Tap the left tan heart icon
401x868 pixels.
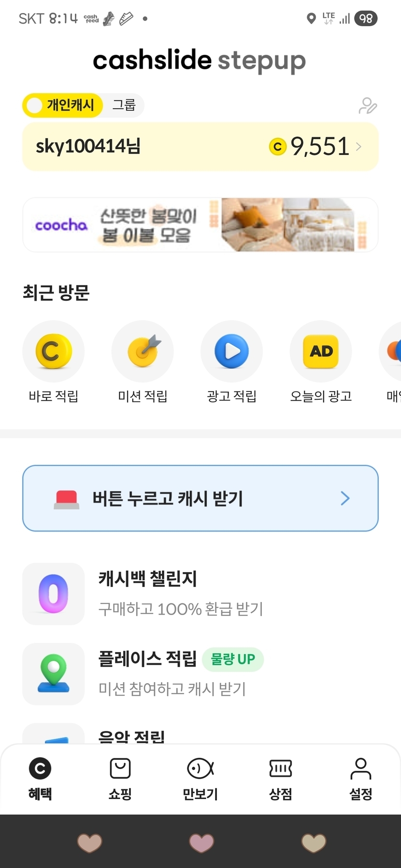coord(90,843)
